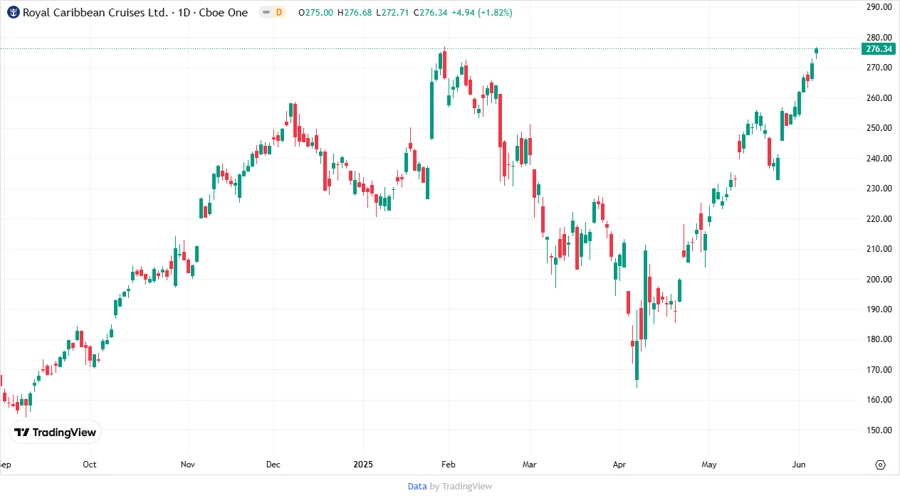Click the 2025 label on time axis
The image size is (900, 498).
point(363,464)
